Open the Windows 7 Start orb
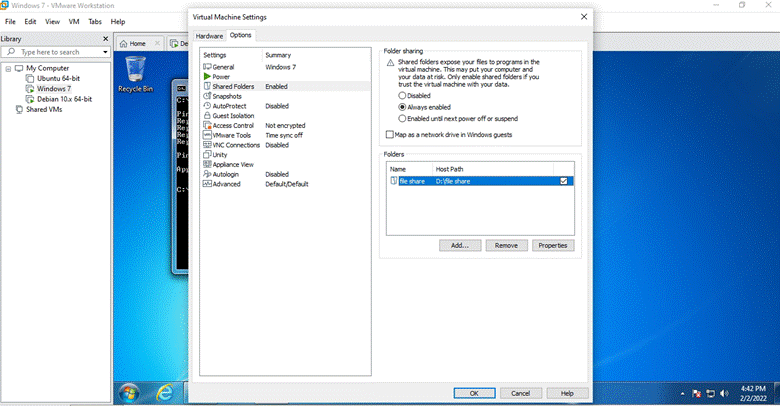 click(x=129, y=394)
